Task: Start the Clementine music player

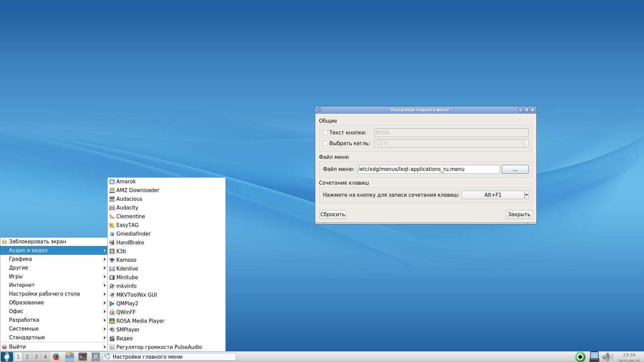Action: [x=130, y=217]
